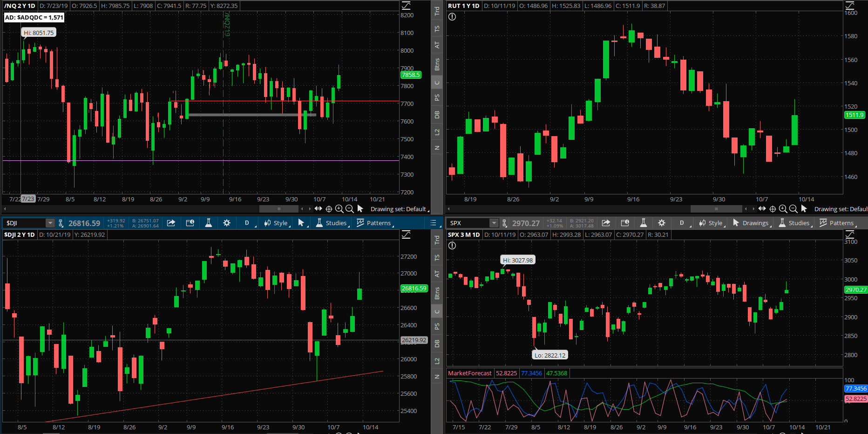Open Studies menu in $DJI toolbar
This screenshot has height=434, width=868.
point(332,223)
